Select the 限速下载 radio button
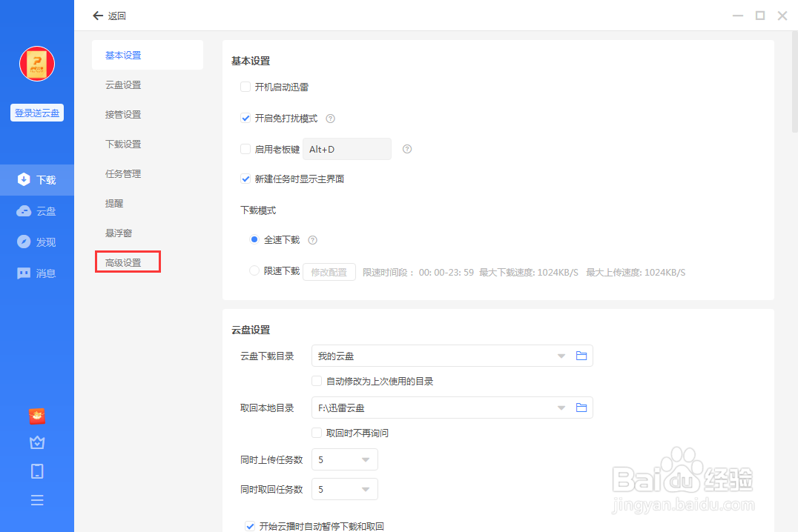The width and height of the screenshot is (798, 532). (254, 271)
